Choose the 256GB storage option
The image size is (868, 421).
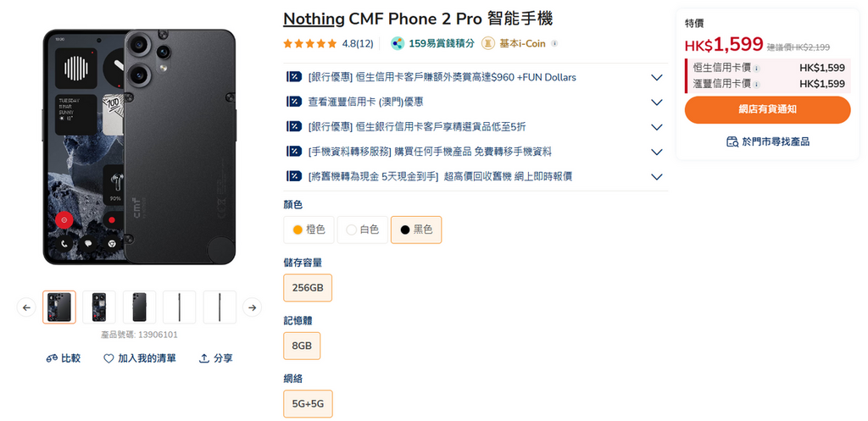(308, 288)
